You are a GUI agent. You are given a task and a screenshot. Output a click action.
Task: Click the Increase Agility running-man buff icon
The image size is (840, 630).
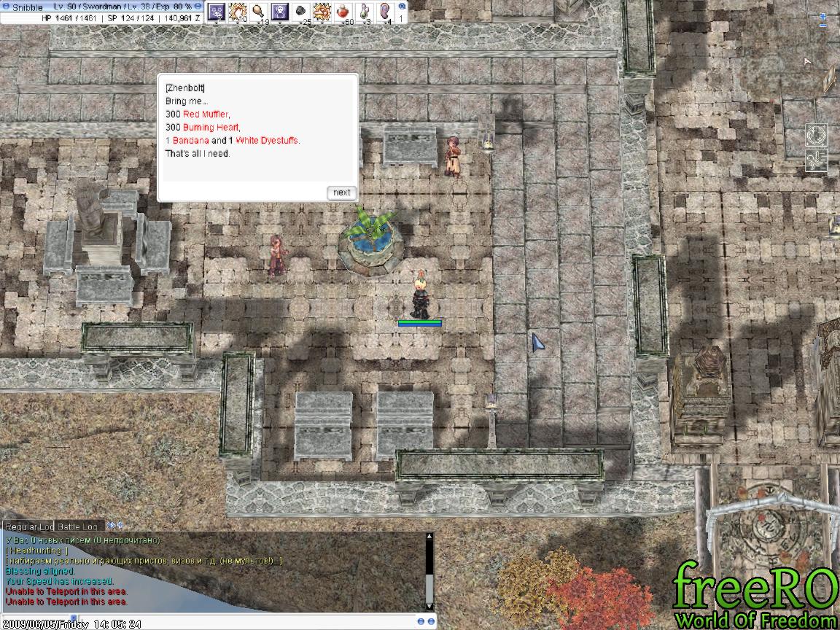[816, 160]
